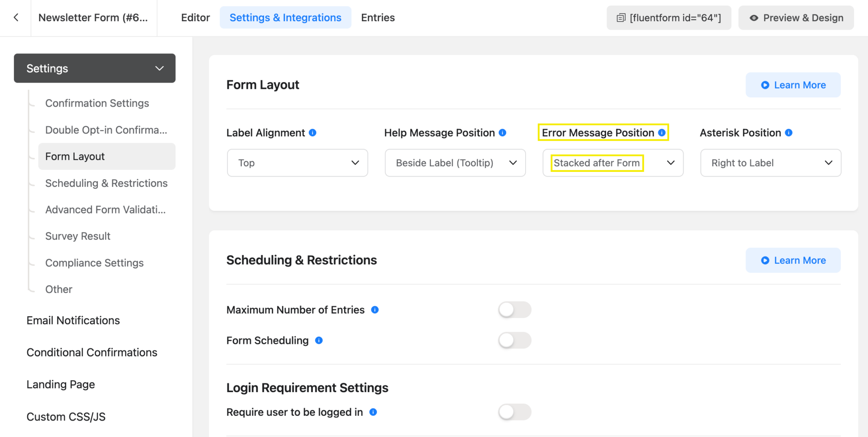
Task: Click the info icon beside Form Scheduling
Action: click(319, 340)
